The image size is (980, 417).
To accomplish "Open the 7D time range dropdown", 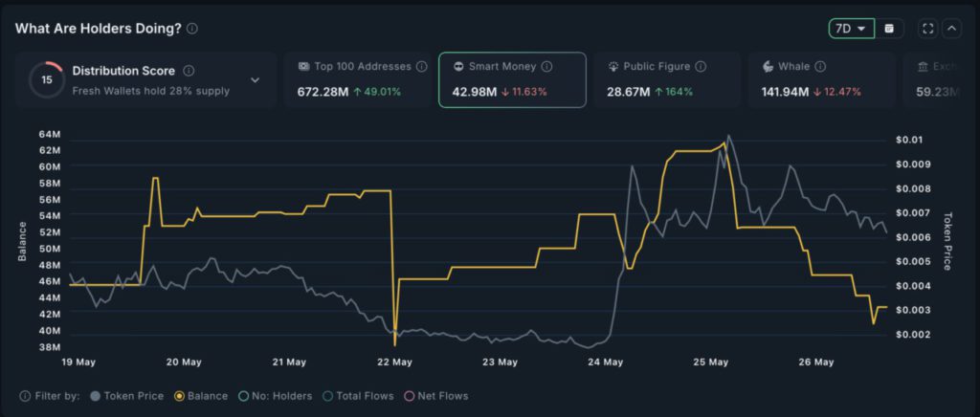I will point(851,29).
